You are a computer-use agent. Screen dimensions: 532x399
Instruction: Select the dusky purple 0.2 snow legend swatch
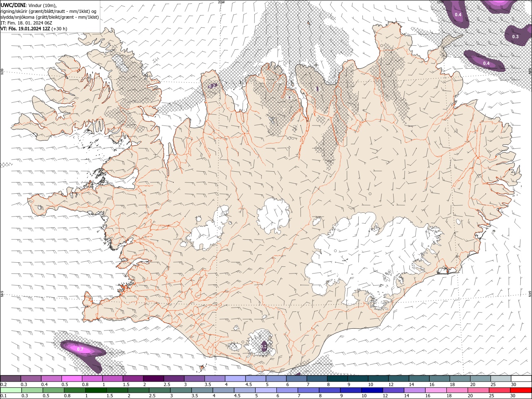10,379
